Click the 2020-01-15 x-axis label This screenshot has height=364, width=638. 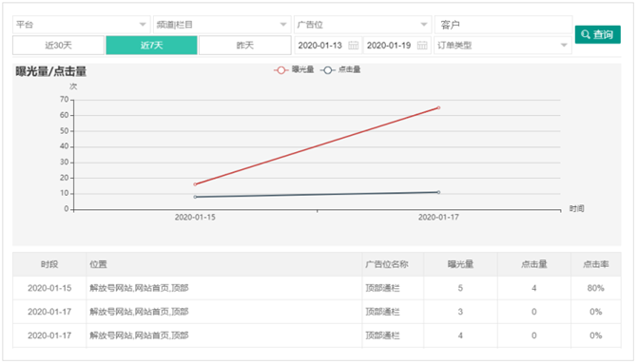point(195,218)
